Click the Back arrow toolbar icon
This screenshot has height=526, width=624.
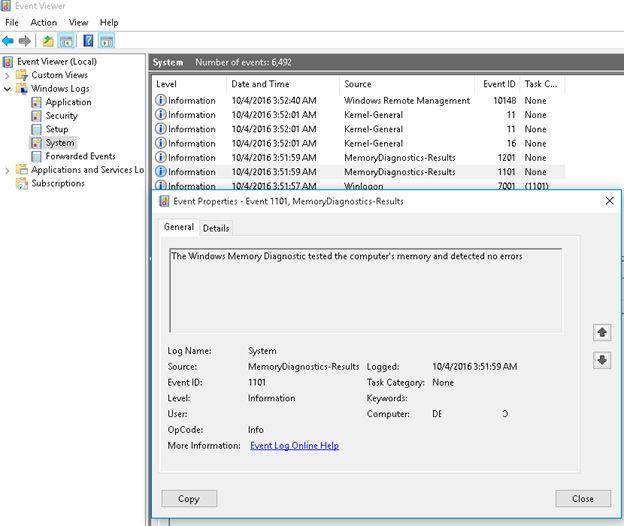[8, 41]
